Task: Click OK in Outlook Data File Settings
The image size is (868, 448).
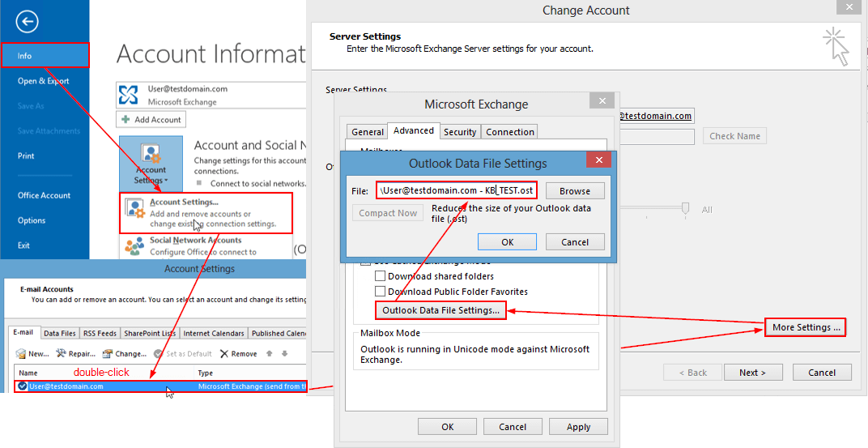Action: pyautogui.click(x=507, y=242)
